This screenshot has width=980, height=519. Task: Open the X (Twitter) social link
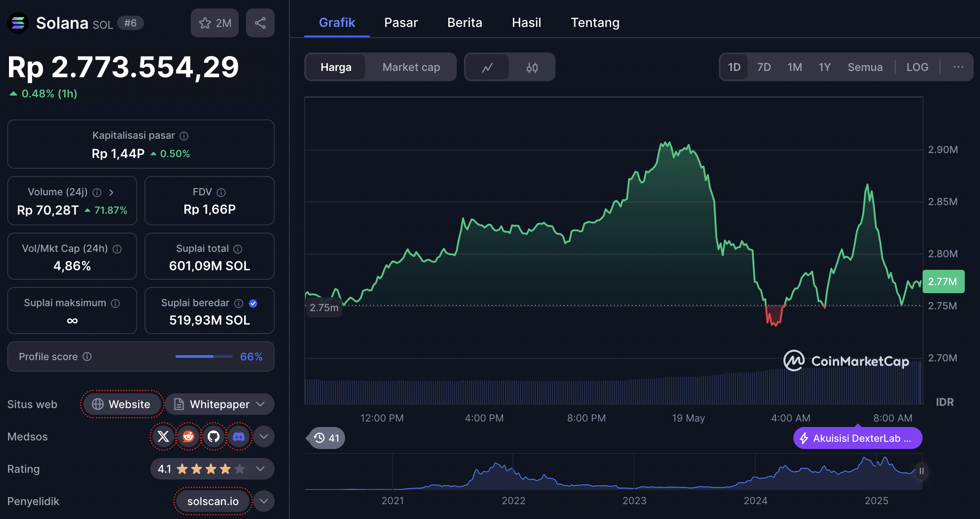[x=163, y=436]
